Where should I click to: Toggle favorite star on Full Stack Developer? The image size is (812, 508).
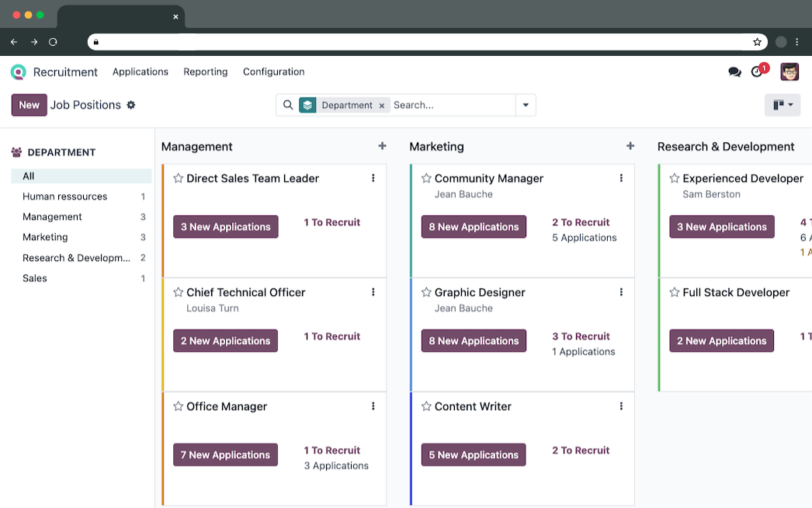coord(675,293)
